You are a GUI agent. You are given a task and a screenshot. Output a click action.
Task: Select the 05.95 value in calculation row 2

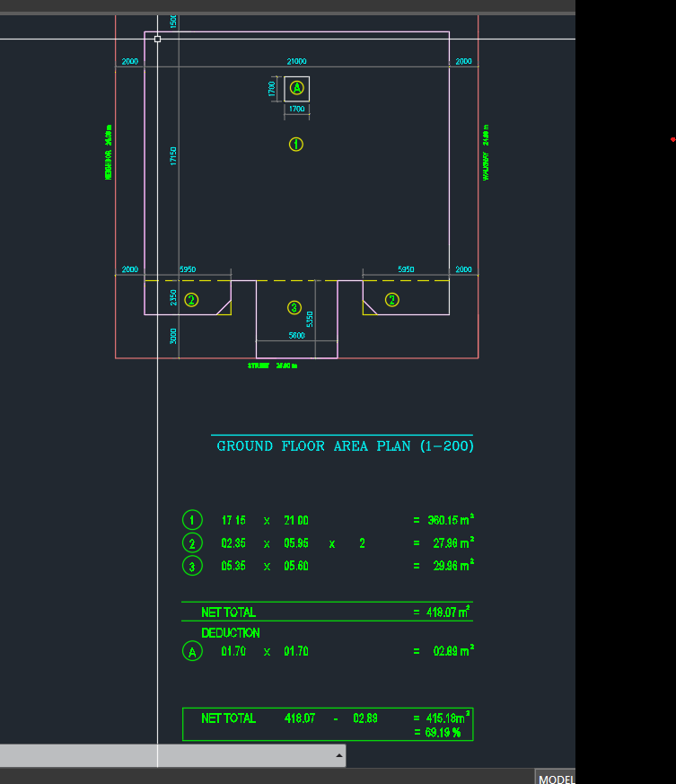[x=296, y=543]
